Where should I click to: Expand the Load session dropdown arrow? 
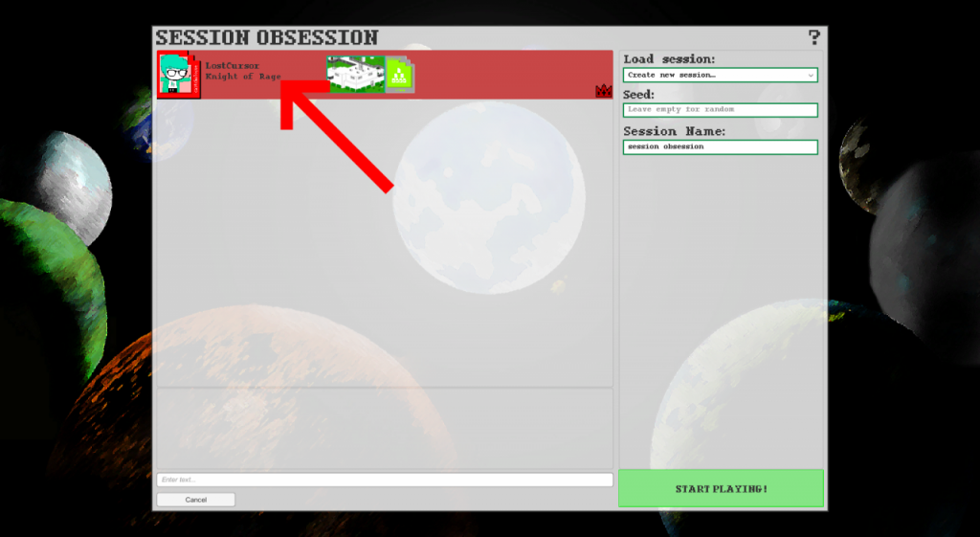point(811,75)
